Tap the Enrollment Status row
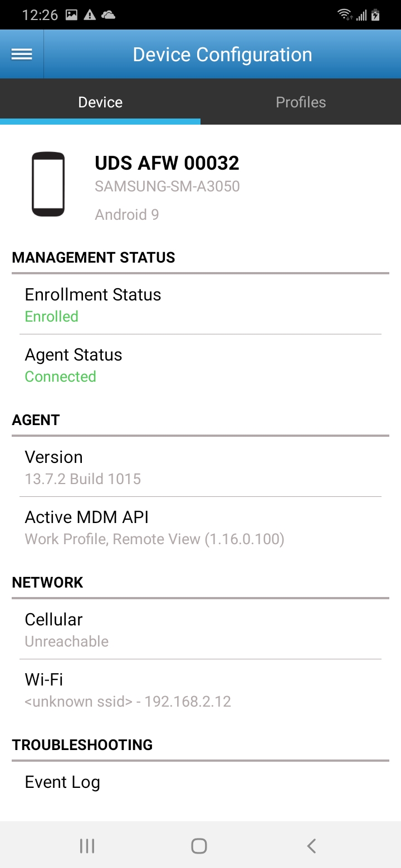Image resolution: width=401 pixels, height=868 pixels. tap(200, 305)
